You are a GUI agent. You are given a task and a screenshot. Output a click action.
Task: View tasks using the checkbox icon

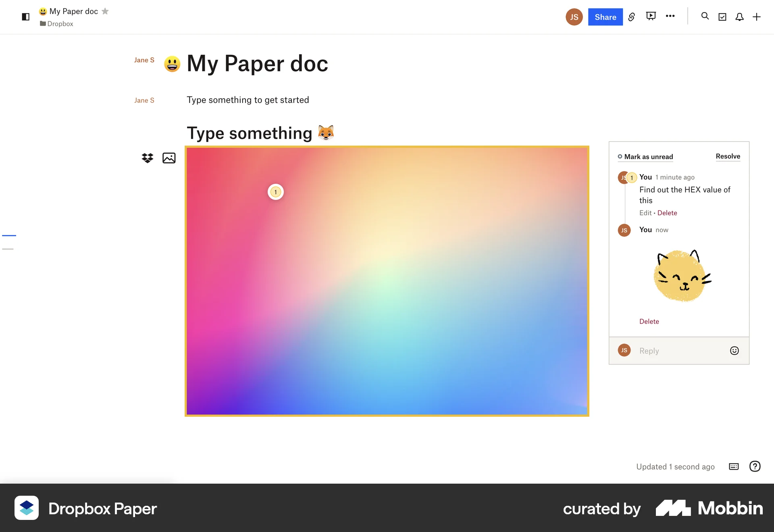(722, 17)
